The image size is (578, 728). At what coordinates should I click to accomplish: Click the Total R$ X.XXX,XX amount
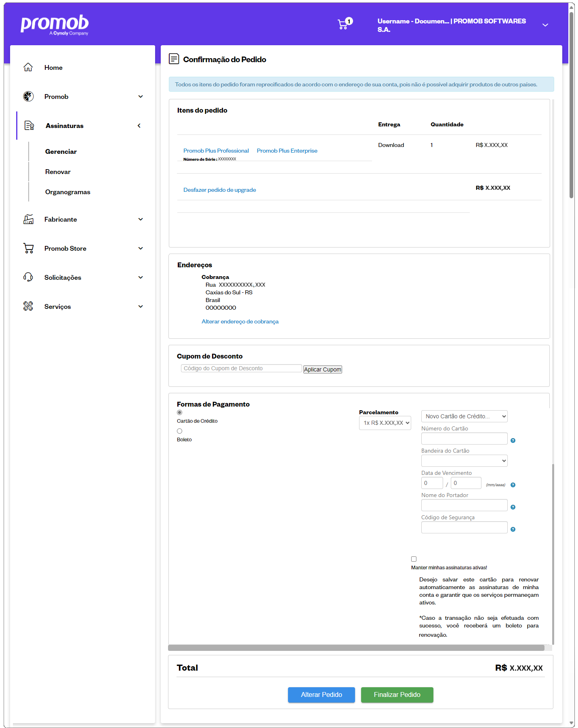[519, 668]
